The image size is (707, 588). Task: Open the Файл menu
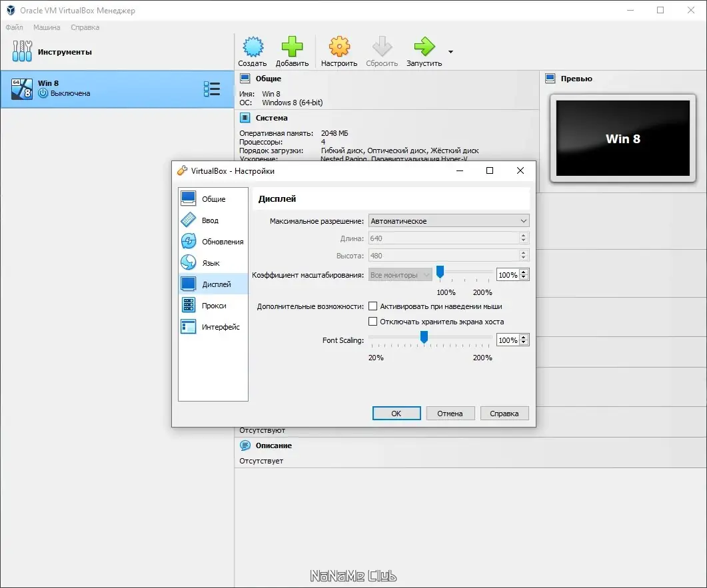click(x=14, y=27)
